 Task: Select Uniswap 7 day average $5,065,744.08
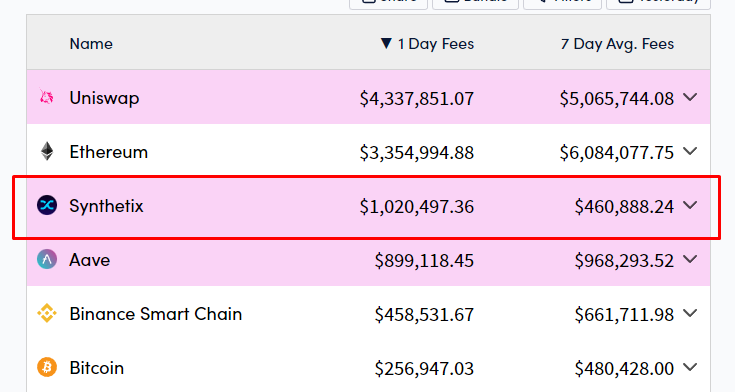617,98
